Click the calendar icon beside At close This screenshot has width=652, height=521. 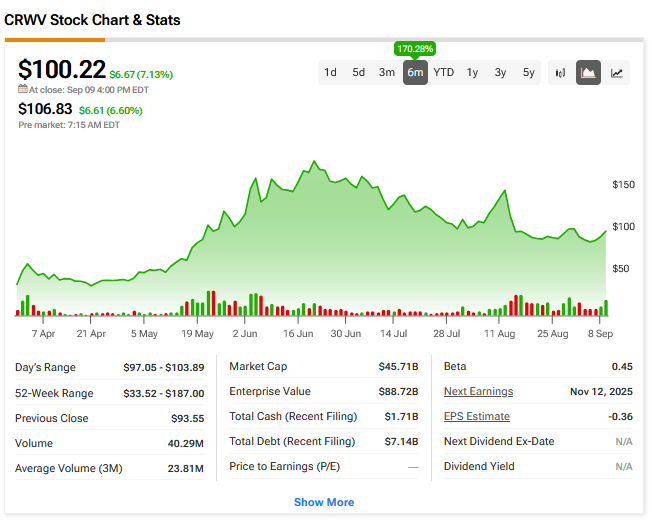[23, 89]
